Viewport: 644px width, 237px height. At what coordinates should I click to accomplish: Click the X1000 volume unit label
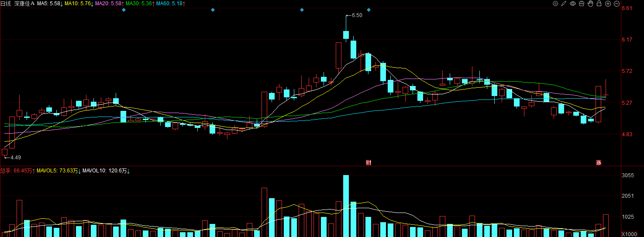(629, 234)
